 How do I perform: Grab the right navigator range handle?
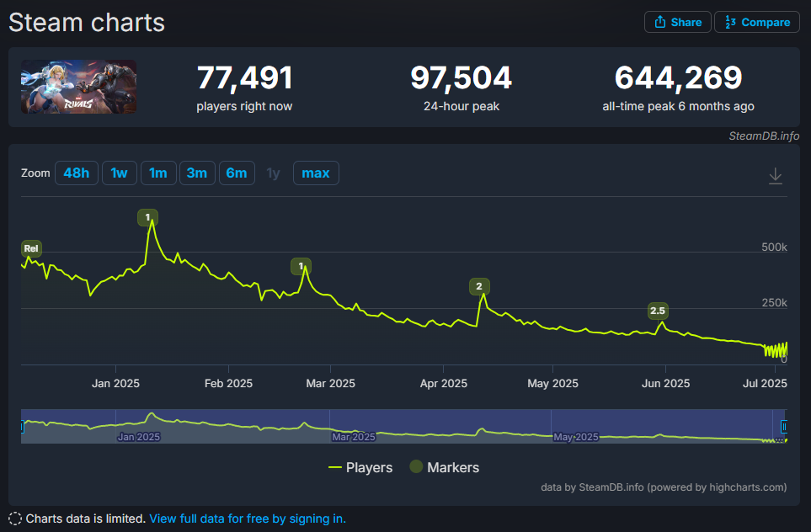coord(784,427)
